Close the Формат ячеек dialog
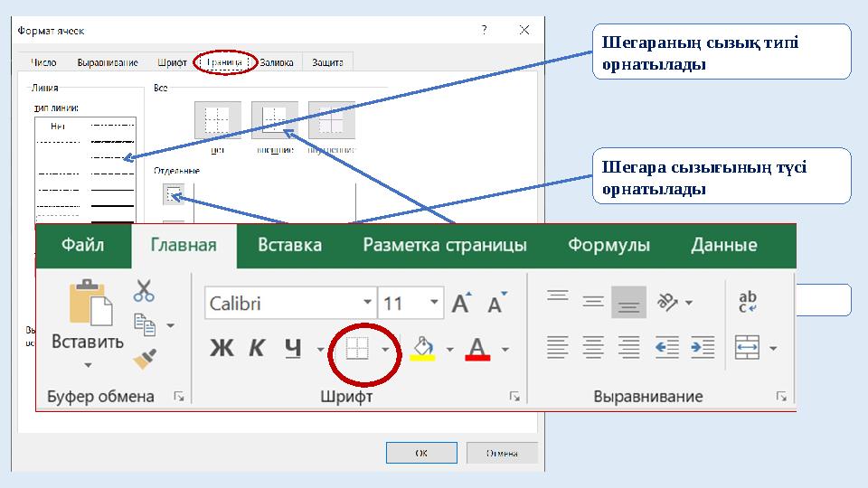Screen dimensions: 868x488 524,30
